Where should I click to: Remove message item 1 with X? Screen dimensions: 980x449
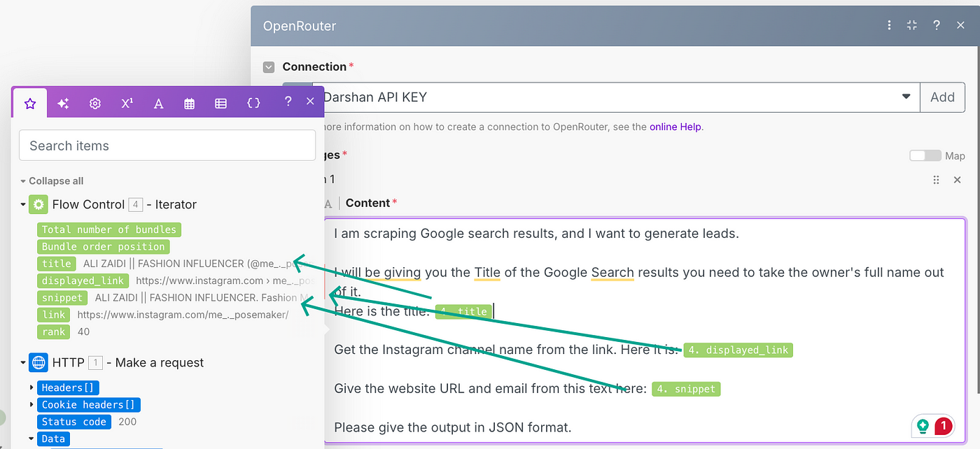(x=958, y=180)
